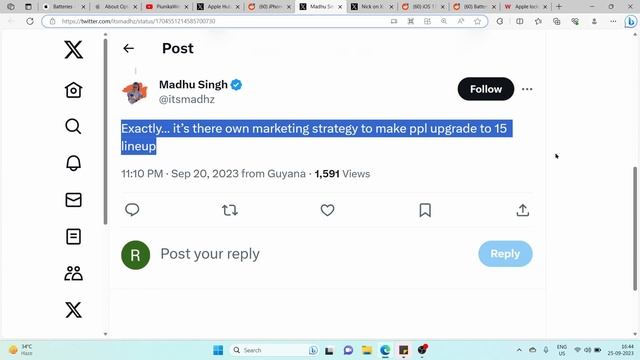Open the @itsmadhz profile handle
Screen dimensions: 640x360
tap(187, 99)
